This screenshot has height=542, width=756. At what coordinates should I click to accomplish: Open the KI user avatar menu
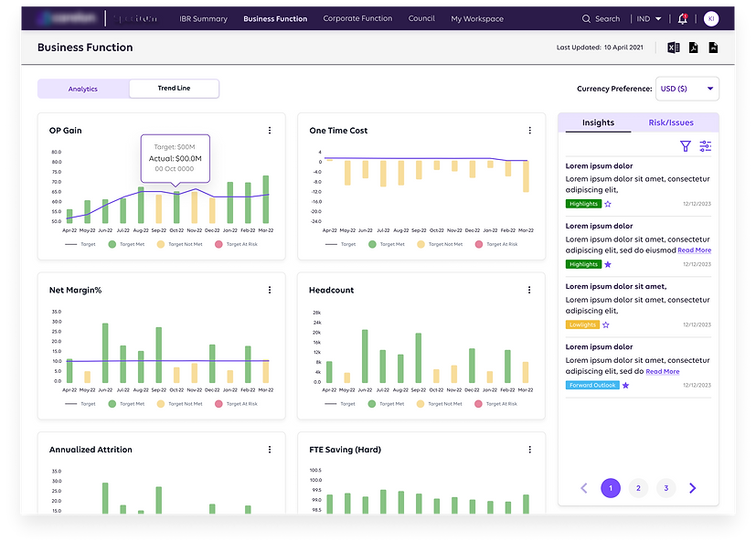click(x=711, y=19)
